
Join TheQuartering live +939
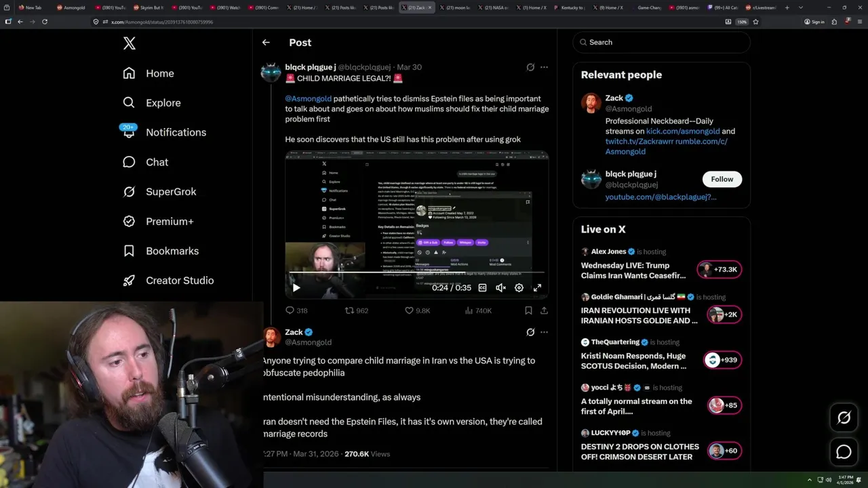[722, 360]
